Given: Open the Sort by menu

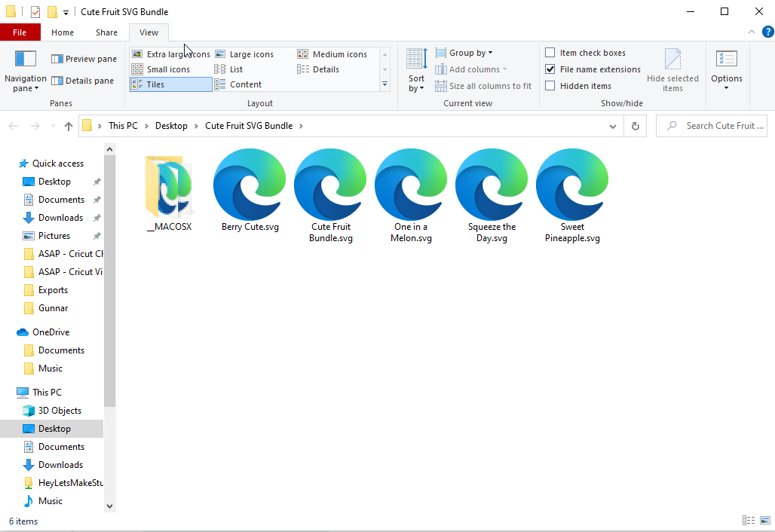Looking at the screenshot, I should (417, 71).
